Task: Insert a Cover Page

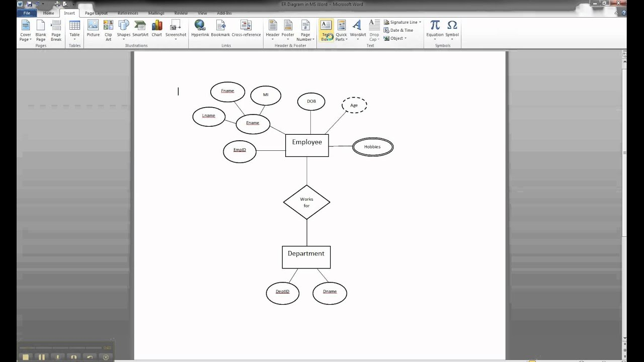Action: point(25,31)
